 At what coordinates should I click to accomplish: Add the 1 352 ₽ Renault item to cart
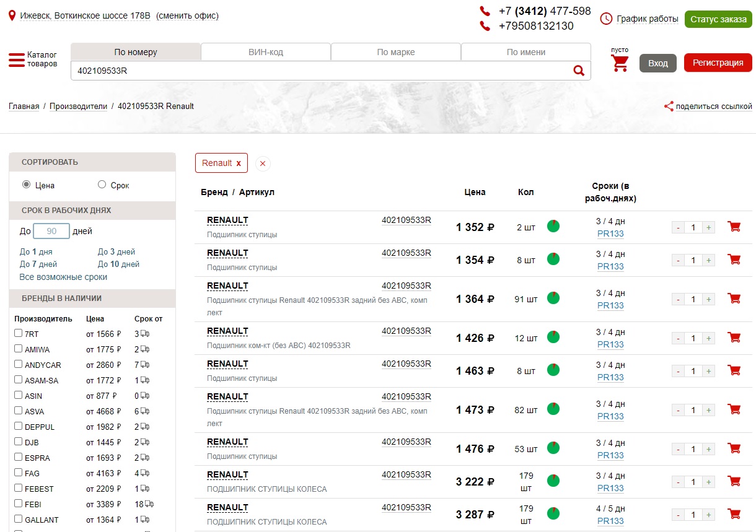coord(734,227)
